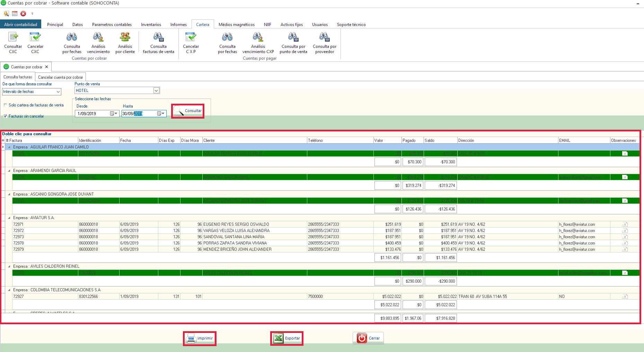Enable Solo cartera de facturas de venta
Image resolution: width=644 pixels, height=352 pixels.
click(6, 105)
